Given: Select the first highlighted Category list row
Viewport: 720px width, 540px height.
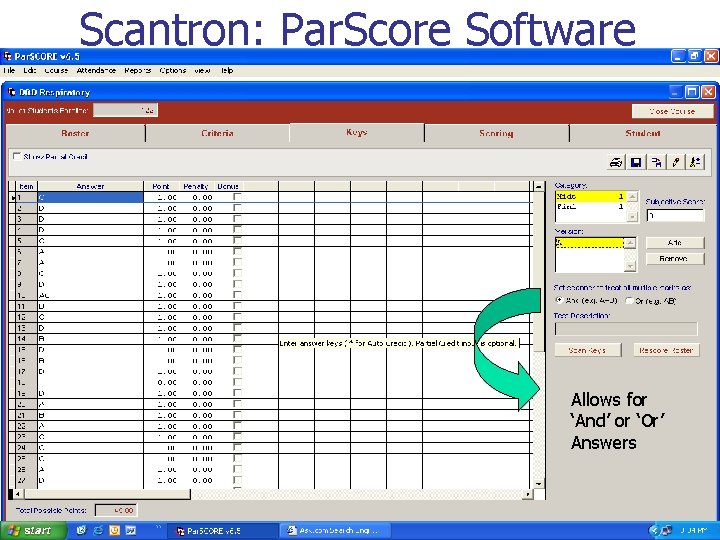Looking at the screenshot, I should point(590,196).
